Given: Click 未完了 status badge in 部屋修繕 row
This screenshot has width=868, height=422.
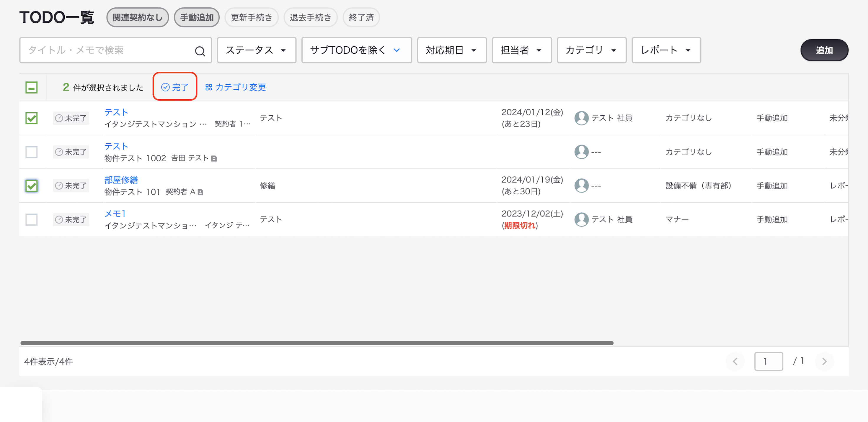Looking at the screenshot, I should [x=71, y=186].
